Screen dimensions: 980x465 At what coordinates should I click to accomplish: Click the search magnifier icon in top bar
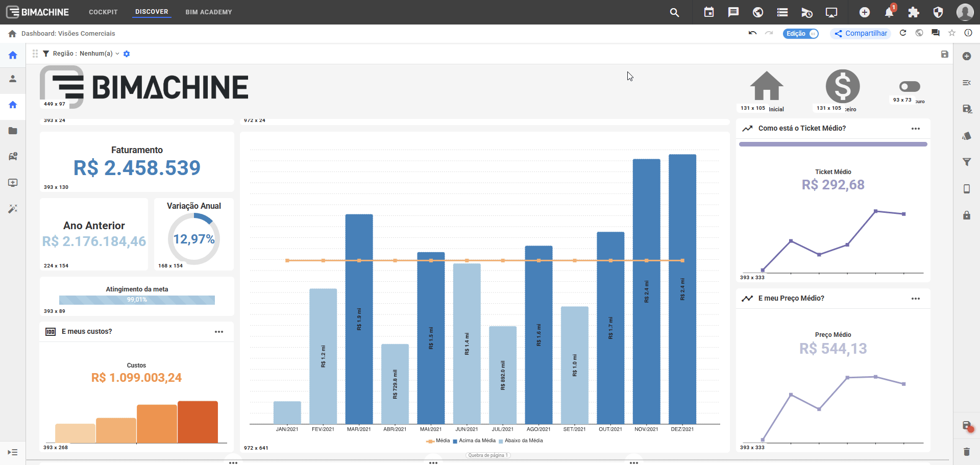674,12
